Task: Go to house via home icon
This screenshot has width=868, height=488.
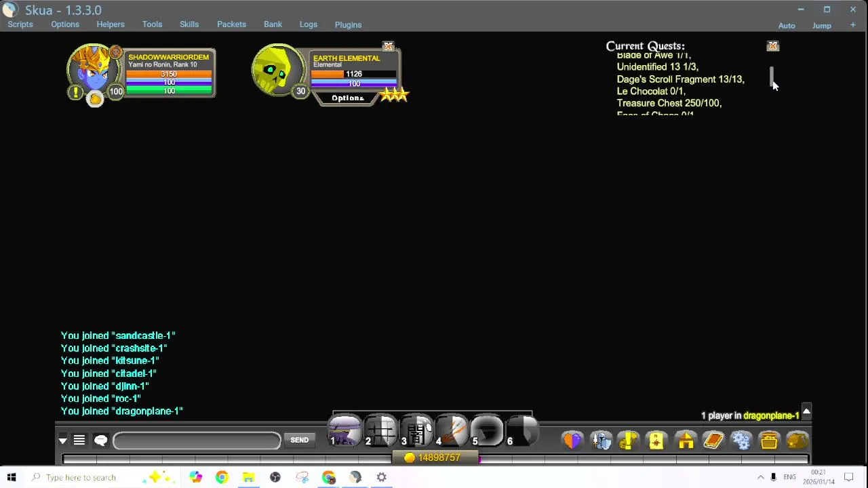Action: [686, 441]
